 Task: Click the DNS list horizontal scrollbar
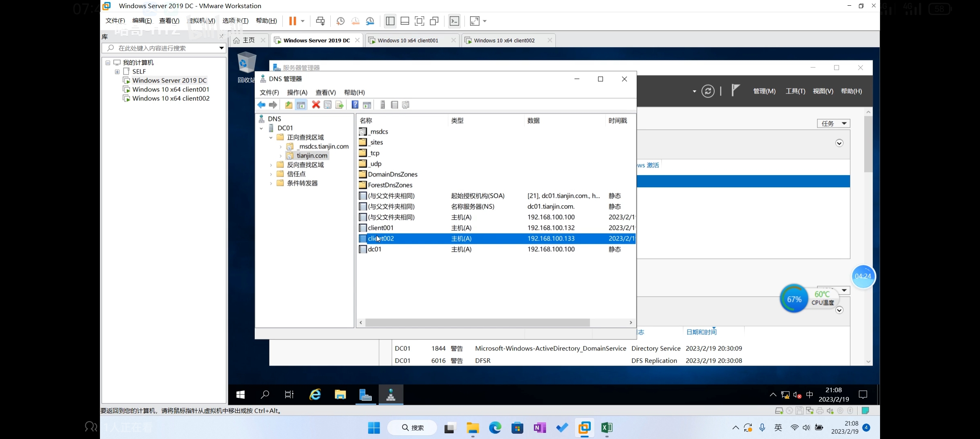(x=477, y=322)
